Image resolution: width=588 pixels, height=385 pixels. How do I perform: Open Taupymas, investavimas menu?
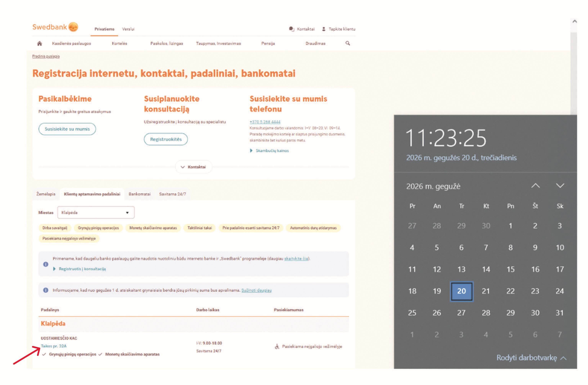[218, 43]
